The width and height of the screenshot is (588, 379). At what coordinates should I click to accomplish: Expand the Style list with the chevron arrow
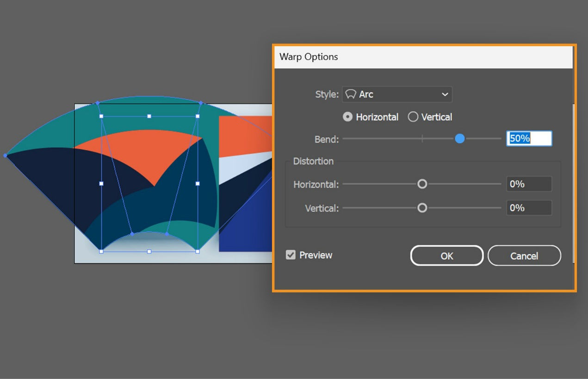(445, 94)
